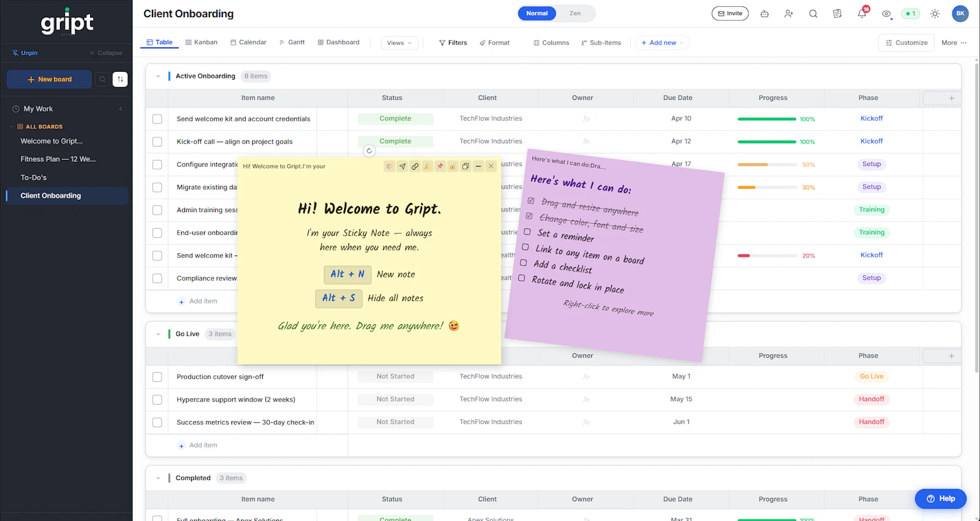Viewport: 980px width, 521px height.
Task: Click Add item under Go Live group
Action: (x=198, y=446)
